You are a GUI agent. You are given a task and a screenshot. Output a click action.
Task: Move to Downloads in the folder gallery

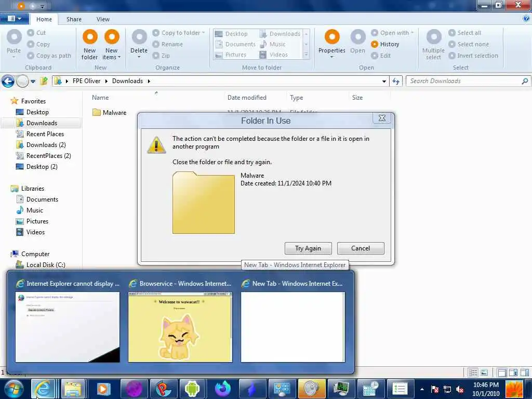point(280,34)
